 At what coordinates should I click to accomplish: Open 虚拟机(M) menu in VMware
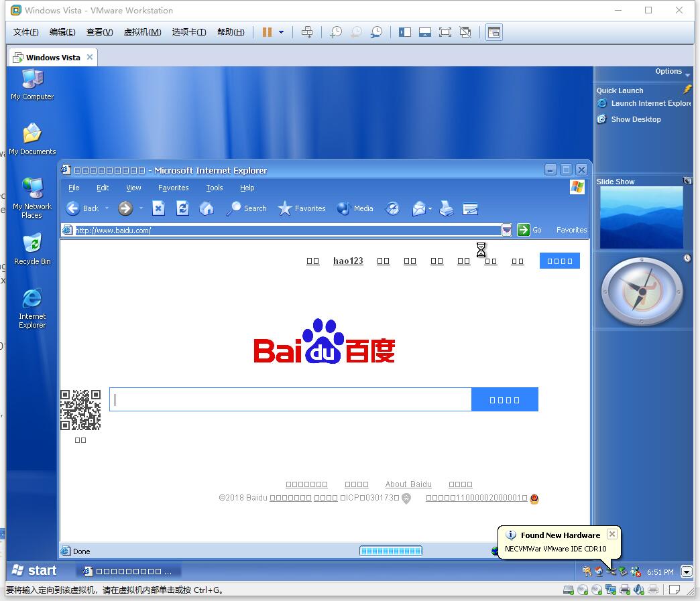[x=142, y=32]
